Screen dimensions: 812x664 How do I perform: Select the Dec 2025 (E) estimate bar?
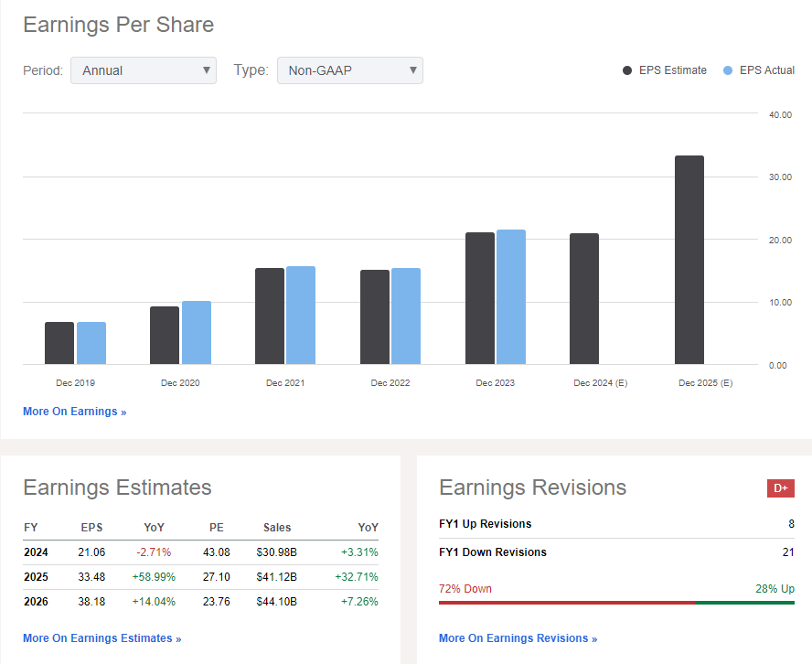point(689,260)
